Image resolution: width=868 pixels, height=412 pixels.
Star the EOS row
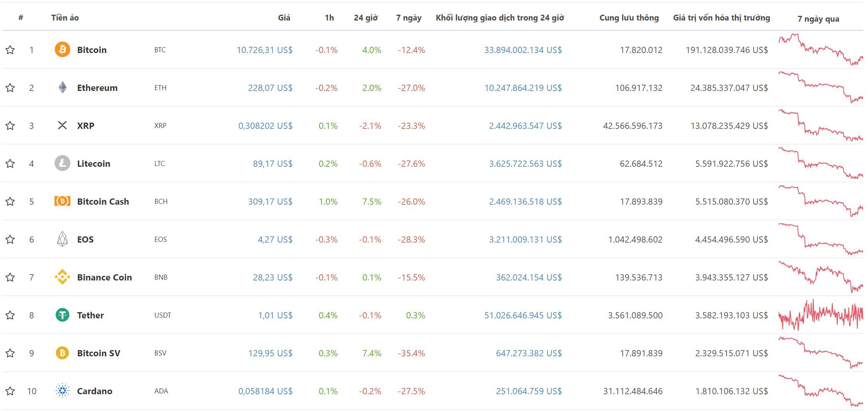10,239
